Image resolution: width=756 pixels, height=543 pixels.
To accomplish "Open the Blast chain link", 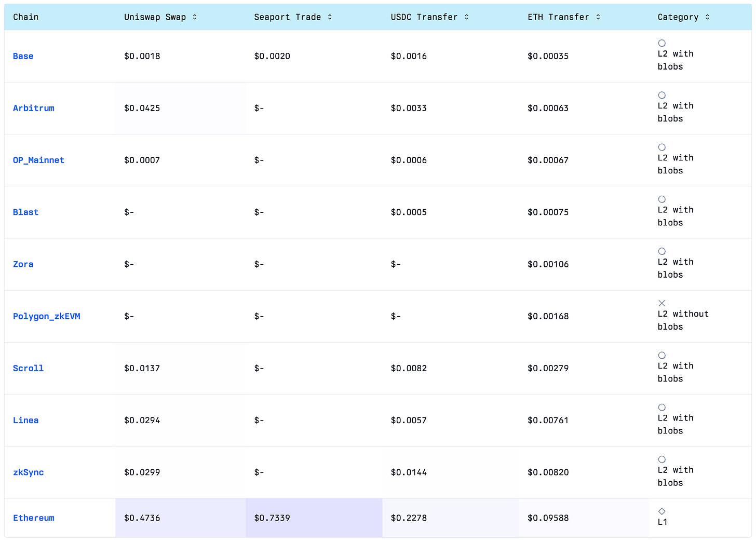I will (26, 212).
